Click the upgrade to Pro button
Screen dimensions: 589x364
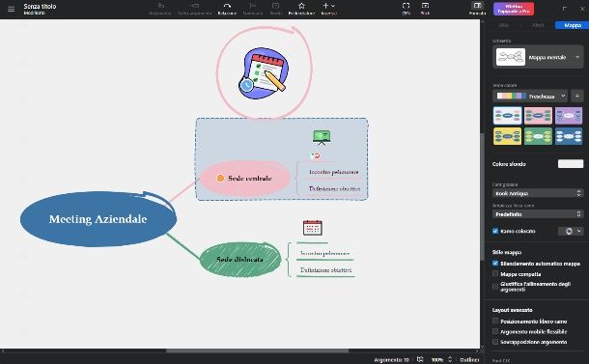pyautogui.click(x=514, y=9)
